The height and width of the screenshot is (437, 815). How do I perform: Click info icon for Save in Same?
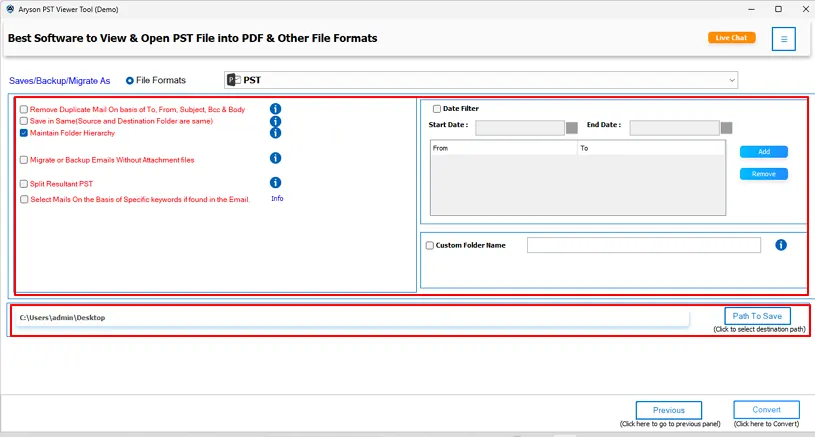(275, 121)
